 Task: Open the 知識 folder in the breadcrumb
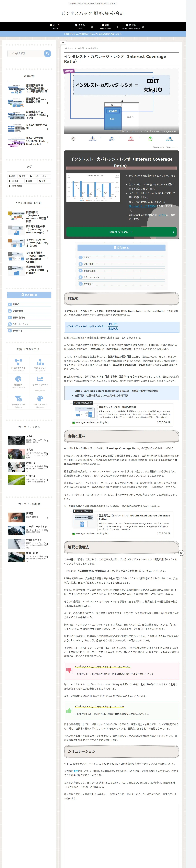click(x=81, y=48)
